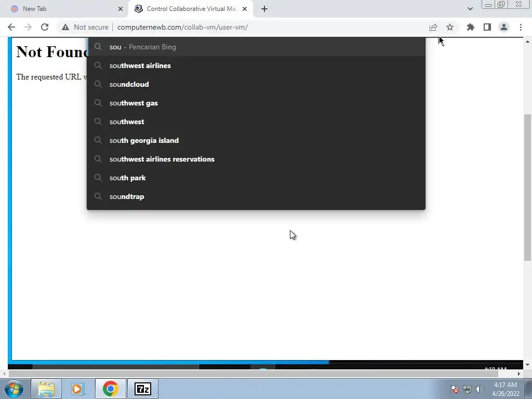This screenshot has height=399, width=532.
Task: Open the Windows Start menu
Action: [14, 389]
